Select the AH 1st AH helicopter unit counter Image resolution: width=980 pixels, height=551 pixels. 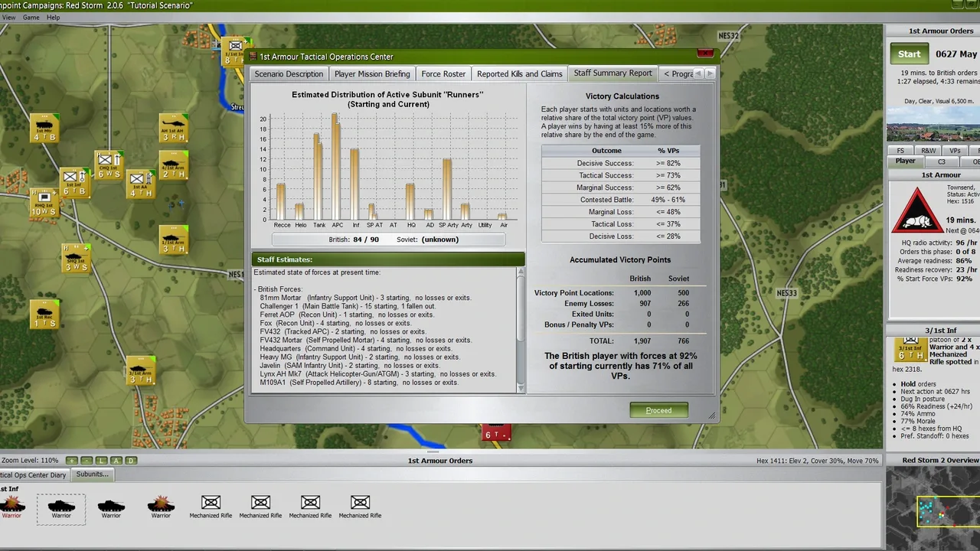[x=174, y=128]
